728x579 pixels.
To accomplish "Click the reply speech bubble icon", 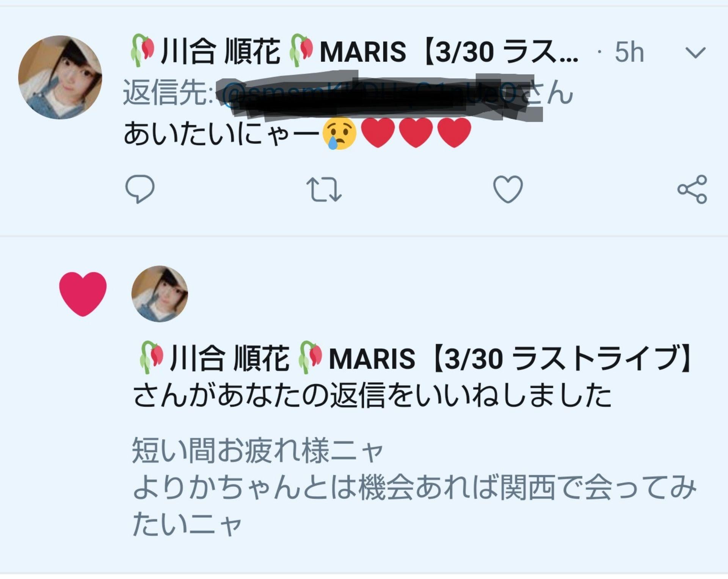I will tap(140, 189).
